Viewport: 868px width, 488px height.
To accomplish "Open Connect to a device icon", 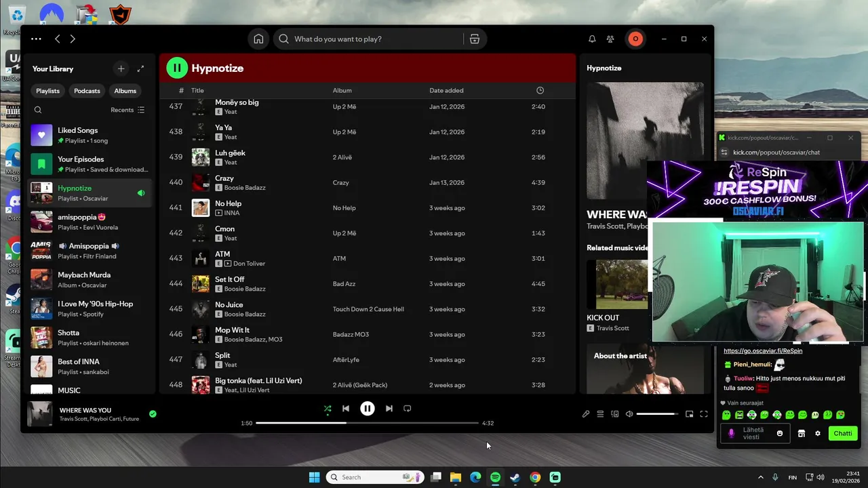I will tap(615, 414).
